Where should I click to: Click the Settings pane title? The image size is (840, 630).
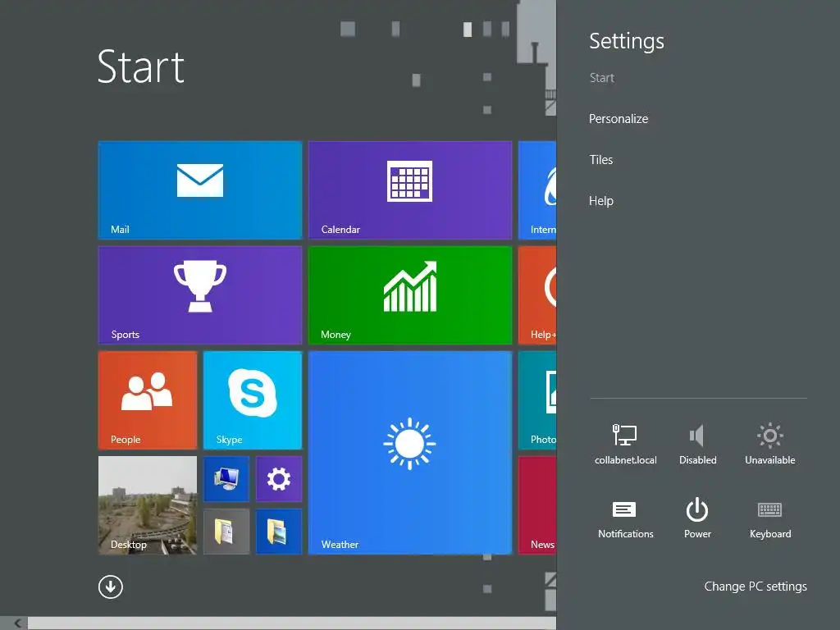point(626,41)
